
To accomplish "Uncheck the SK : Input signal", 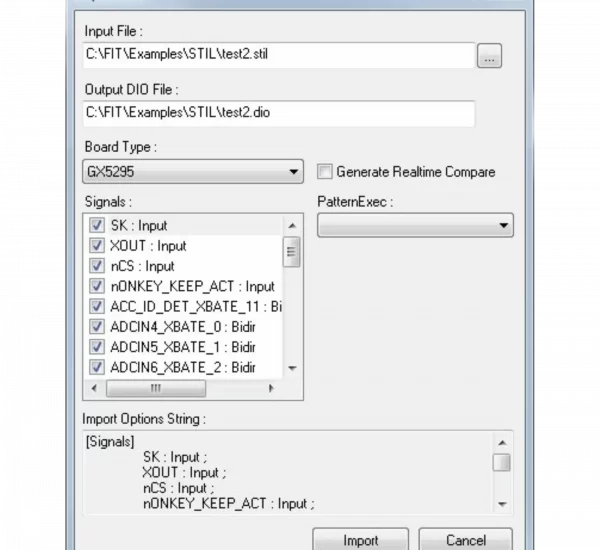I will (97, 225).
